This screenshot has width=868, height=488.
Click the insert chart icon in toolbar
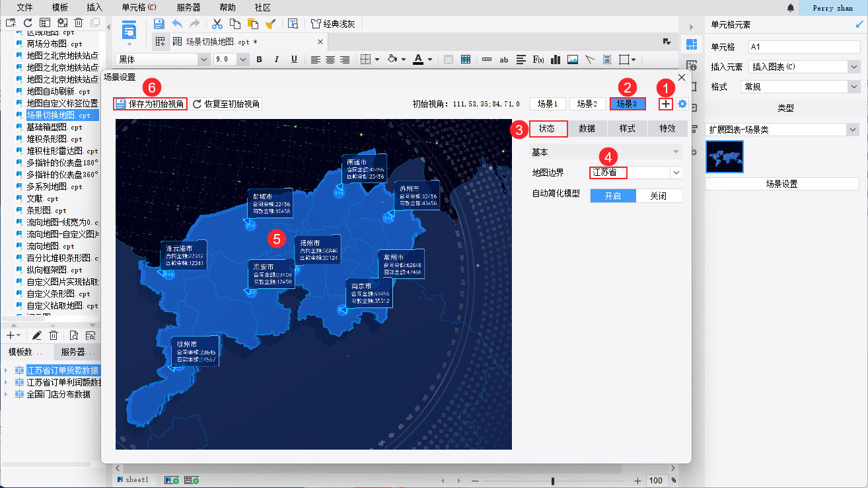(556, 60)
